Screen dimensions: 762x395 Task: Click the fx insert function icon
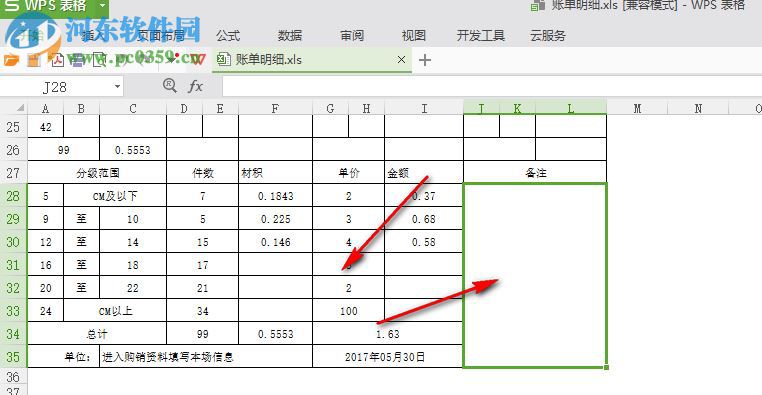pyautogui.click(x=195, y=86)
